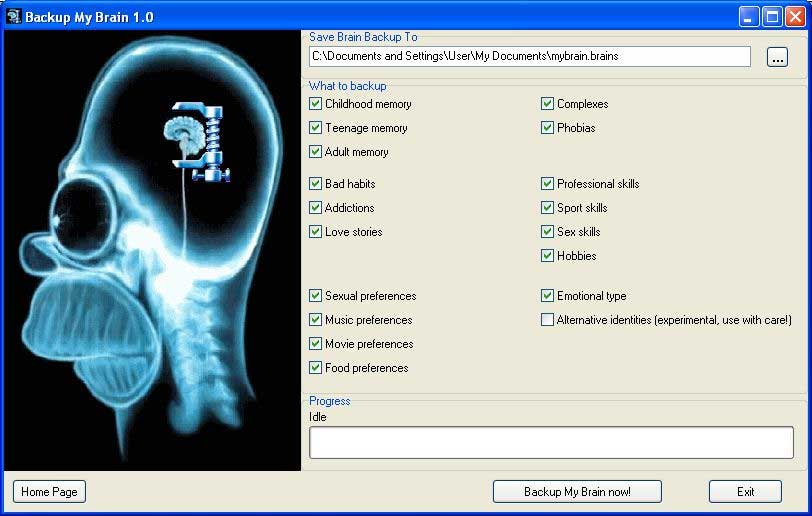Click the Exit button
The image size is (812, 516).
tap(745, 492)
